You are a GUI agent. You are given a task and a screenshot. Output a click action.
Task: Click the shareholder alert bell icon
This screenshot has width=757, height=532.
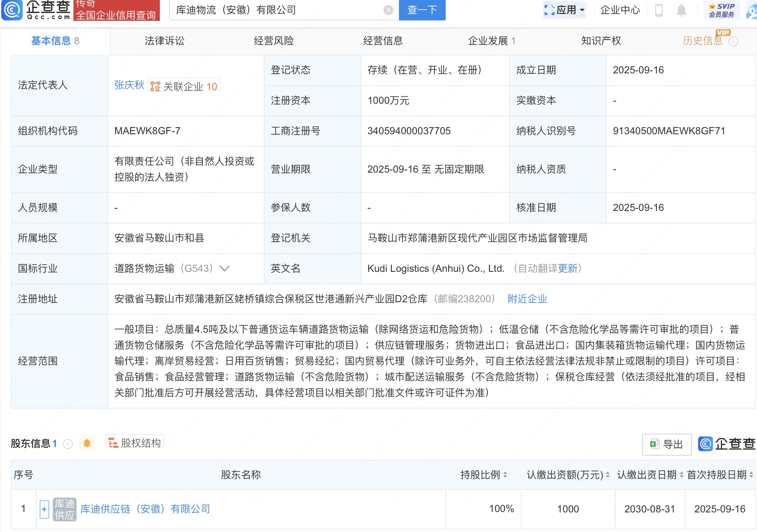87,443
